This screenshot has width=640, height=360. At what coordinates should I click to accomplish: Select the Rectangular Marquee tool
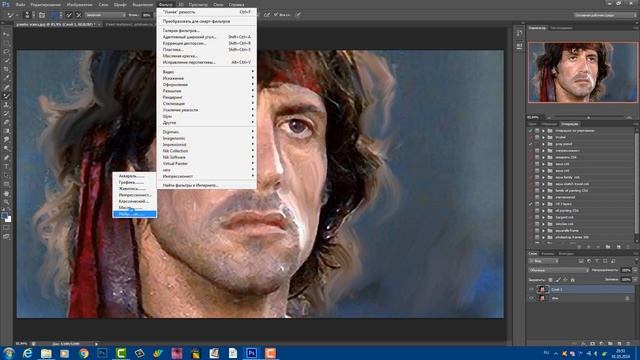(x=6, y=43)
